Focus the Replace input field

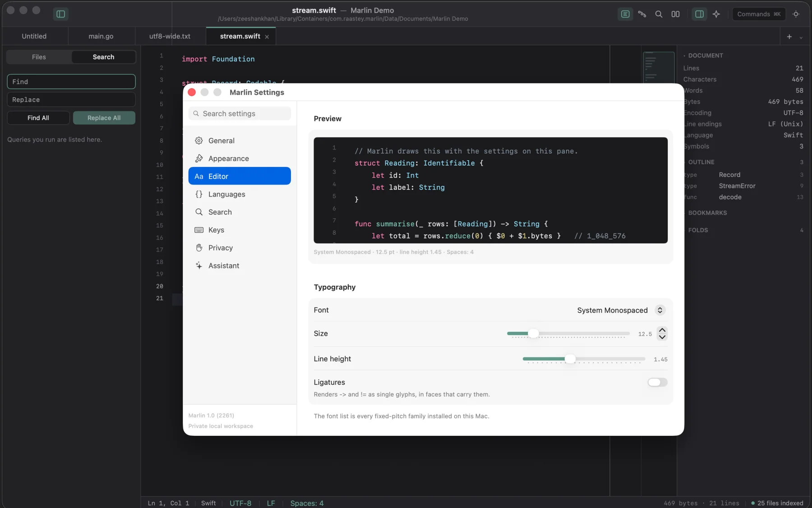(71, 100)
